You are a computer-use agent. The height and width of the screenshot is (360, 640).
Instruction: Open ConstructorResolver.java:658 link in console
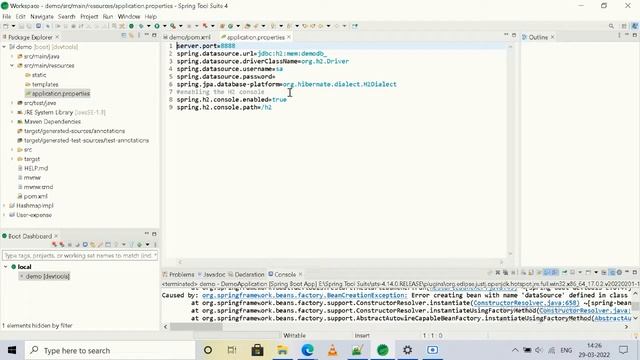tap(526, 303)
